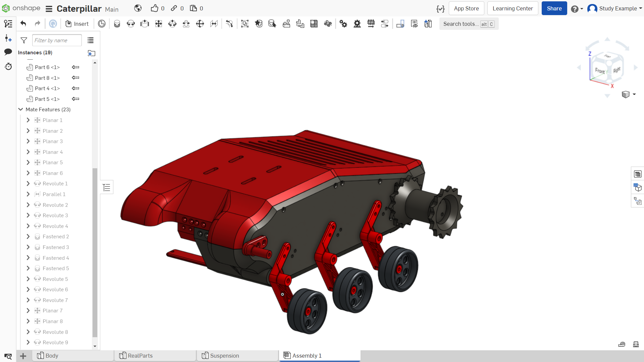This screenshot has height=362, width=644.
Task: Open the BOM table panel icon
Action: [638, 174]
